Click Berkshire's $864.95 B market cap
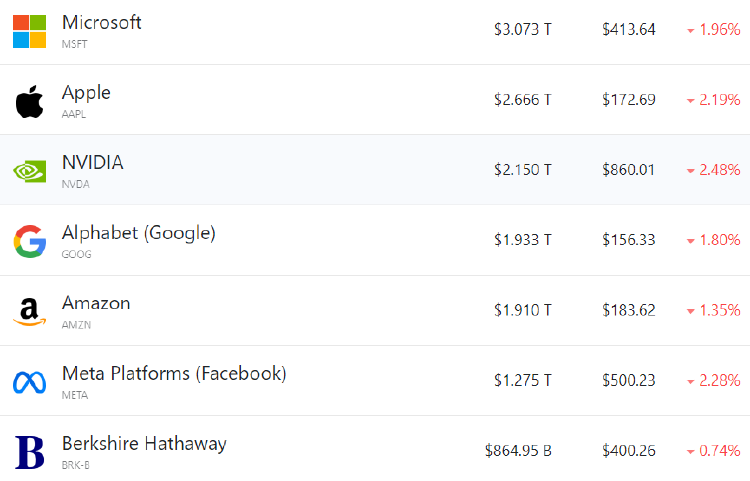 pos(518,450)
